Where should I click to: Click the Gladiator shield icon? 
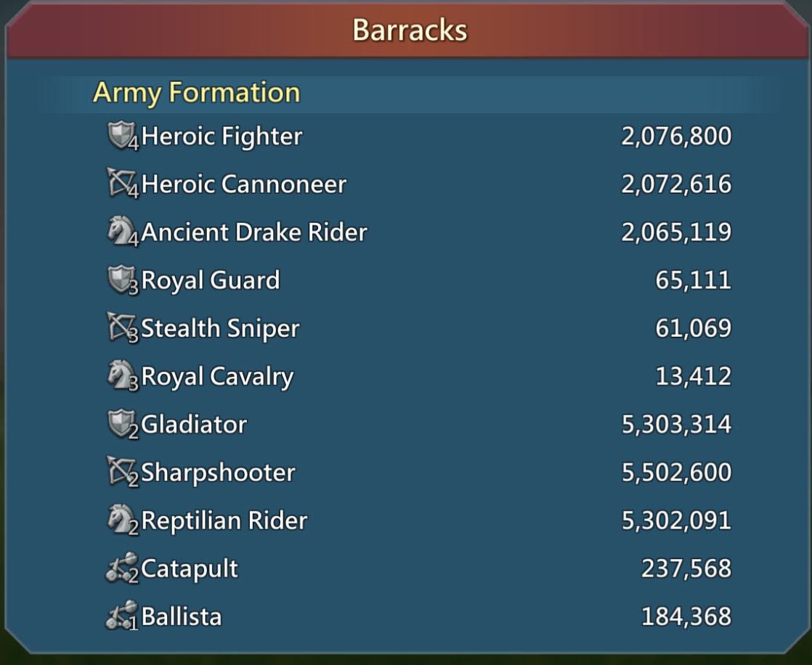(123, 425)
